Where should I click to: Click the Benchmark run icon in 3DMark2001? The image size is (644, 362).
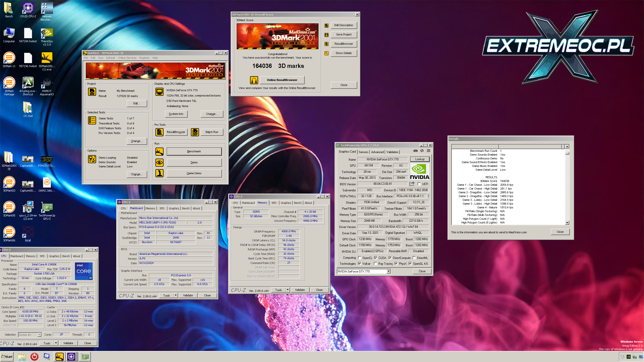tap(159, 152)
